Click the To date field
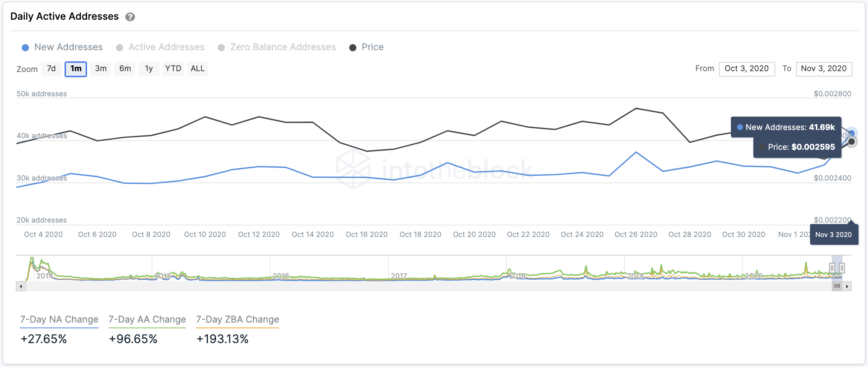Viewport: 868px width, 367px height. (824, 69)
